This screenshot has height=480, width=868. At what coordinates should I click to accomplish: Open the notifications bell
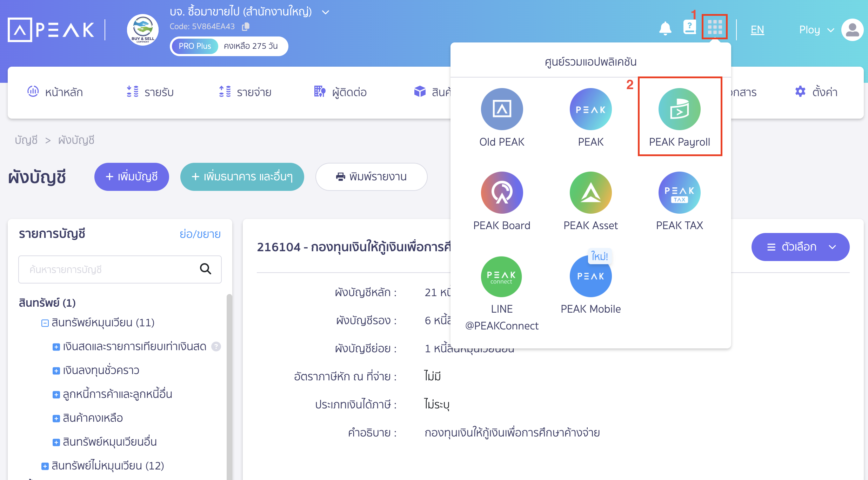(665, 29)
